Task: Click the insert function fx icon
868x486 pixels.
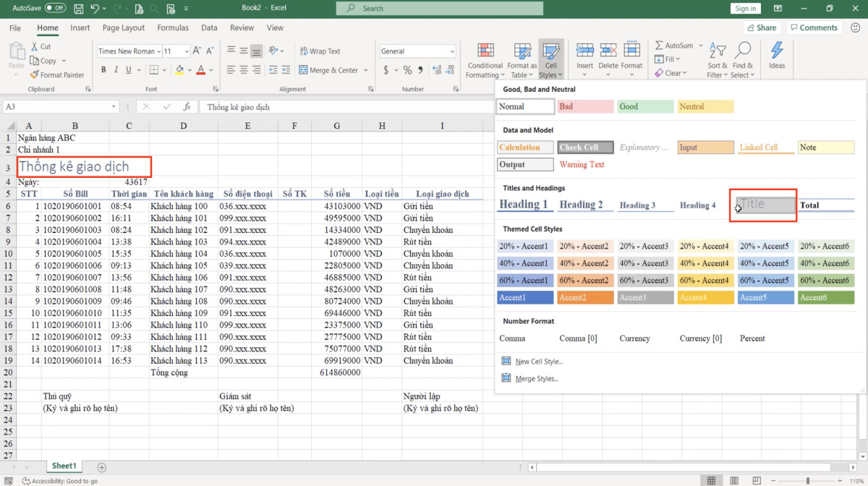Action: (x=187, y=107)
